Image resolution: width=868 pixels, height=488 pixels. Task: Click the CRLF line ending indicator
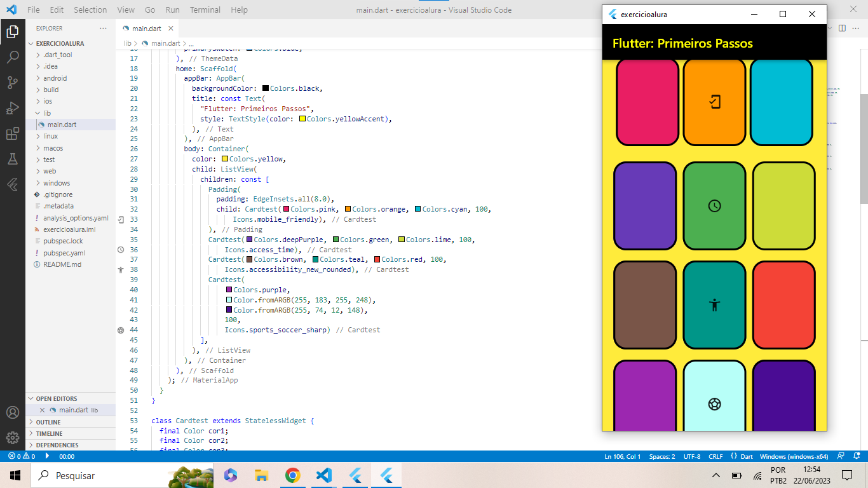click(x=715, y=456)
